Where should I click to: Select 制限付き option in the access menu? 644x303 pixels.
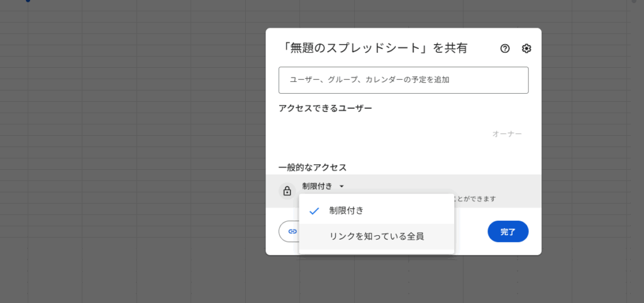click(347, 211)
